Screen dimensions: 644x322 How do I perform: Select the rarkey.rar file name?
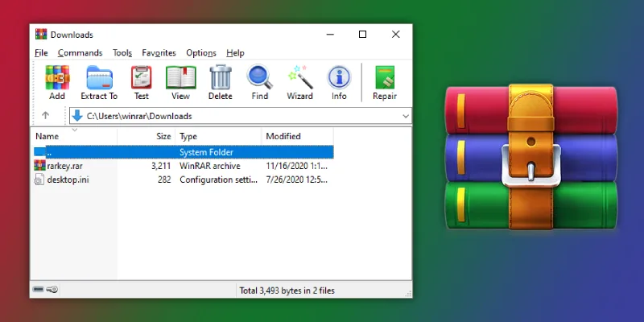point(64,166)
